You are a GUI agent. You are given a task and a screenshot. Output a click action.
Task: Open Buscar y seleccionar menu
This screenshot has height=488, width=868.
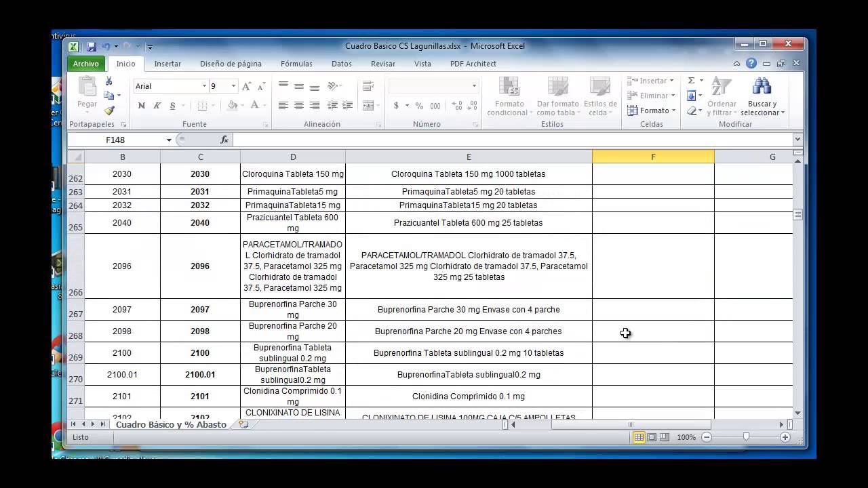pos(762,97)
